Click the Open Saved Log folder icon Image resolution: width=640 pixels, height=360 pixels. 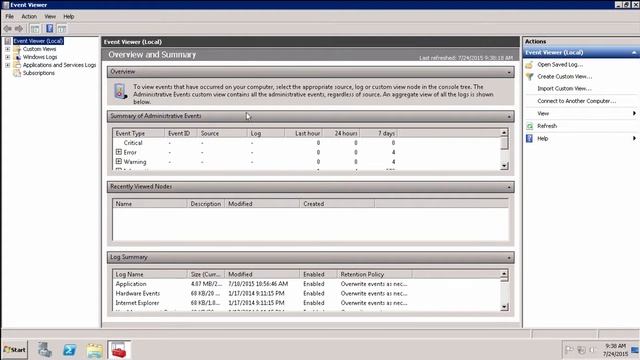point(529,65)
